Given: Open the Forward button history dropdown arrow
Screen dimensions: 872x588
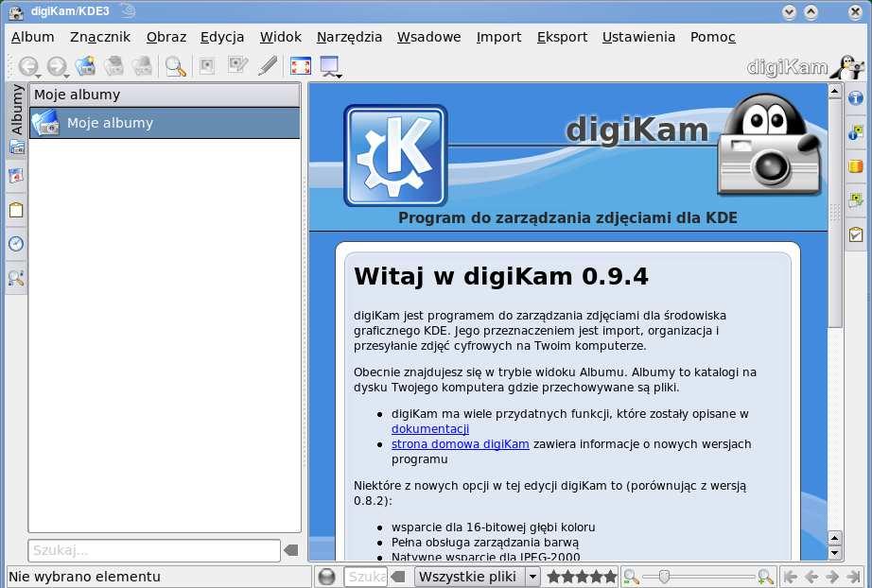Looking at the screenshot, I should click(66, 76).
